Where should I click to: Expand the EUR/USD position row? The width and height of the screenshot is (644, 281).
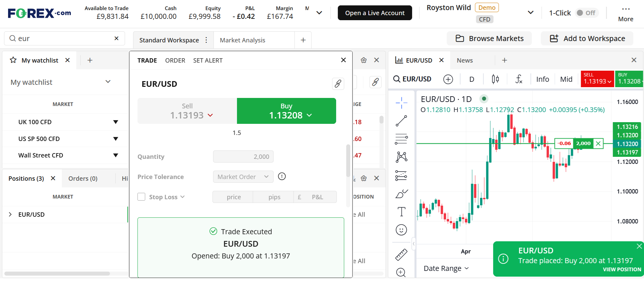point(10,214)
